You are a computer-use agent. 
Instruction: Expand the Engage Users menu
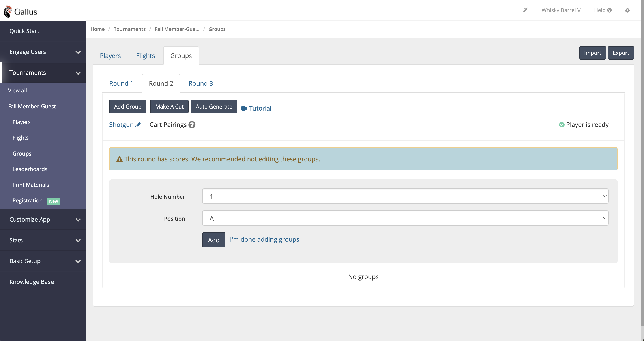point(78,52)
